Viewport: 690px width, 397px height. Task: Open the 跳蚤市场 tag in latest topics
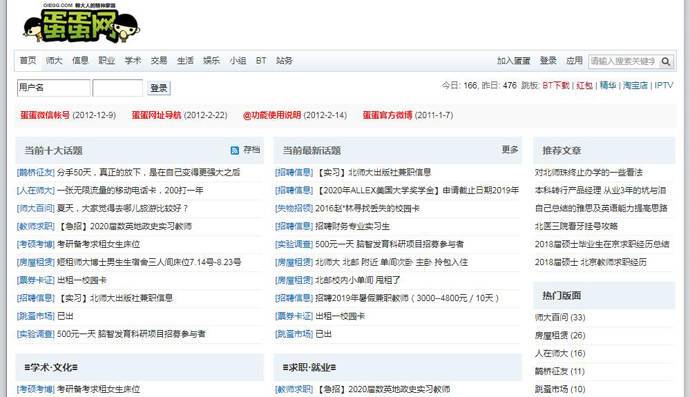(294, 334)
